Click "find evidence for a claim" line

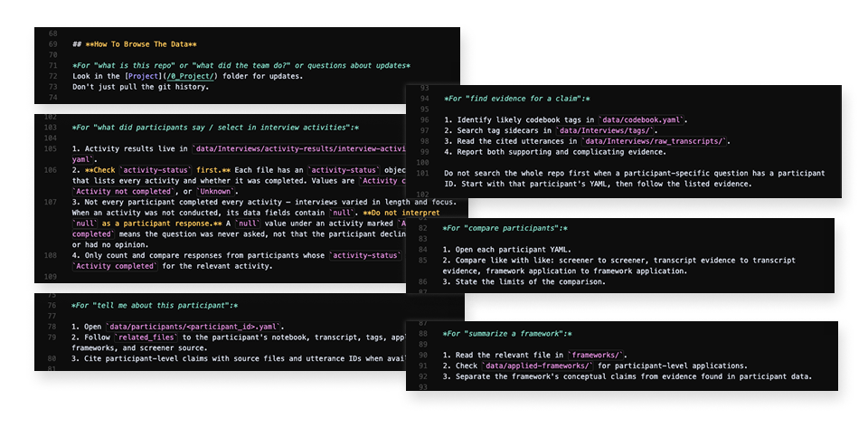click(x=517, y=99)
